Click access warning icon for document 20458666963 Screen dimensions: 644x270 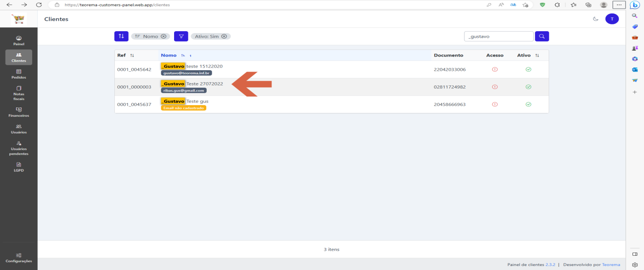pos(495,104)
